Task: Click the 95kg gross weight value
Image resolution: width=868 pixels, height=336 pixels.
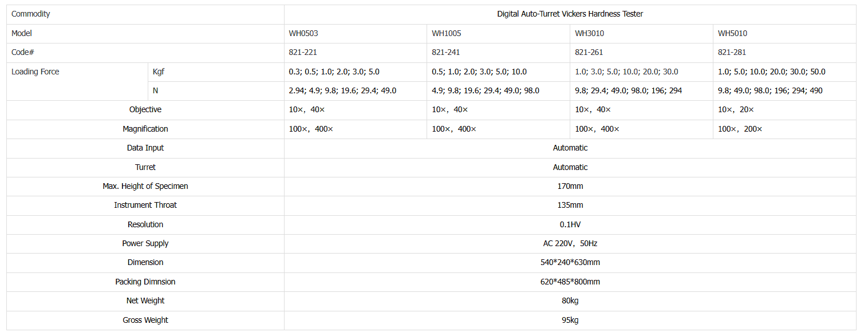Action: [570, 321]
